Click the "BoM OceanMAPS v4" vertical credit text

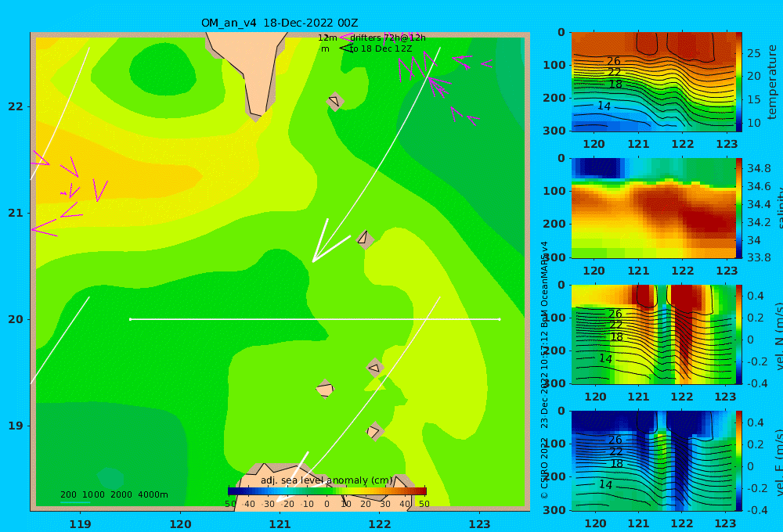[544, 285]
